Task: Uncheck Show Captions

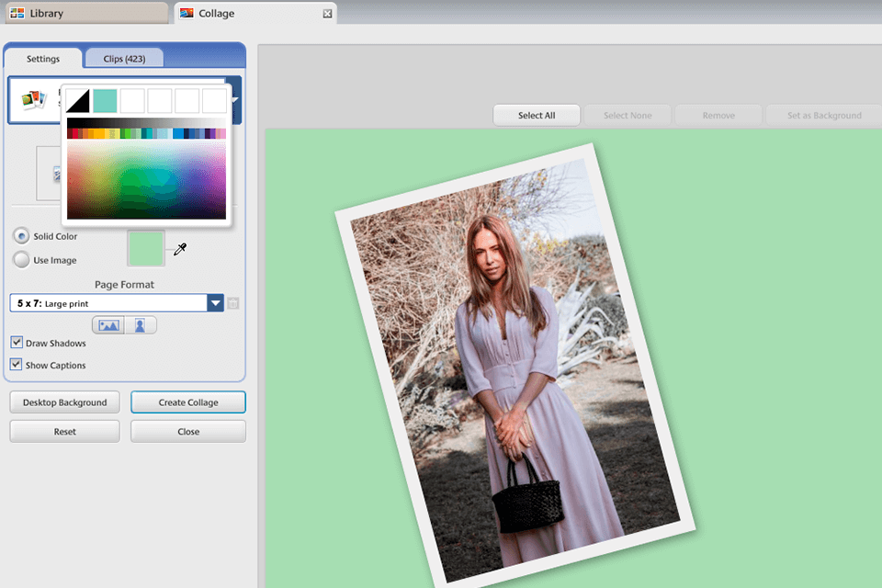Action: click(x=16, y=365)
